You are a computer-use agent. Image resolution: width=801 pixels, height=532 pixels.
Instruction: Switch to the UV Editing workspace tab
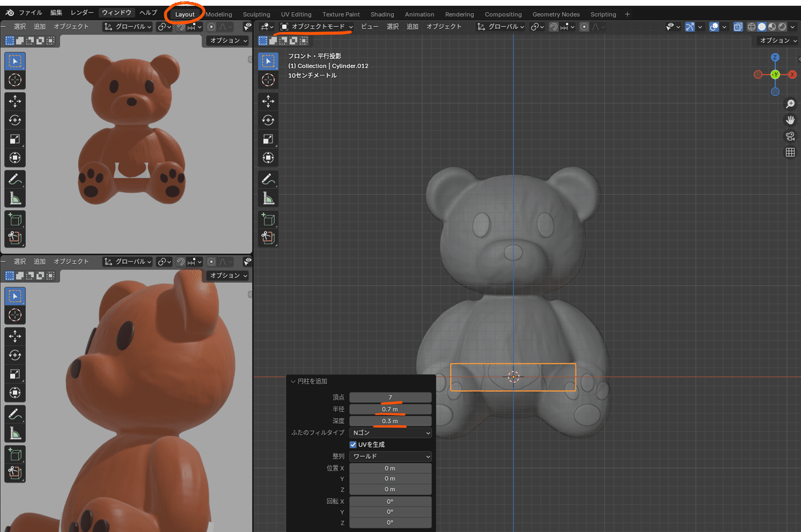[x=296, y=14]
